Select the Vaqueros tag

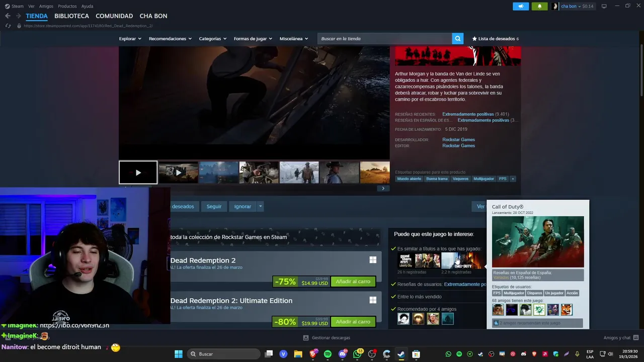point(460,178)
